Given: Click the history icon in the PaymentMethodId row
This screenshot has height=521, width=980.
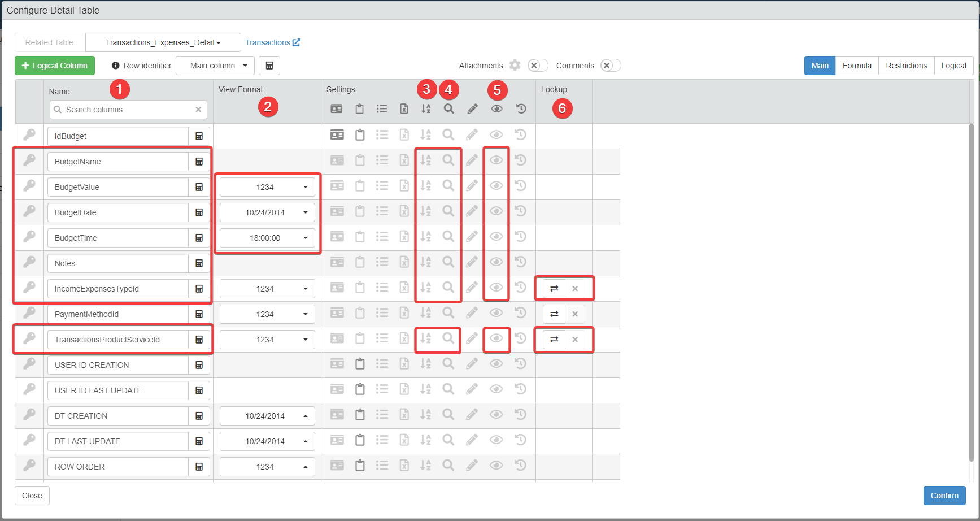Looking at the screenshot, I should click(521, 313).
